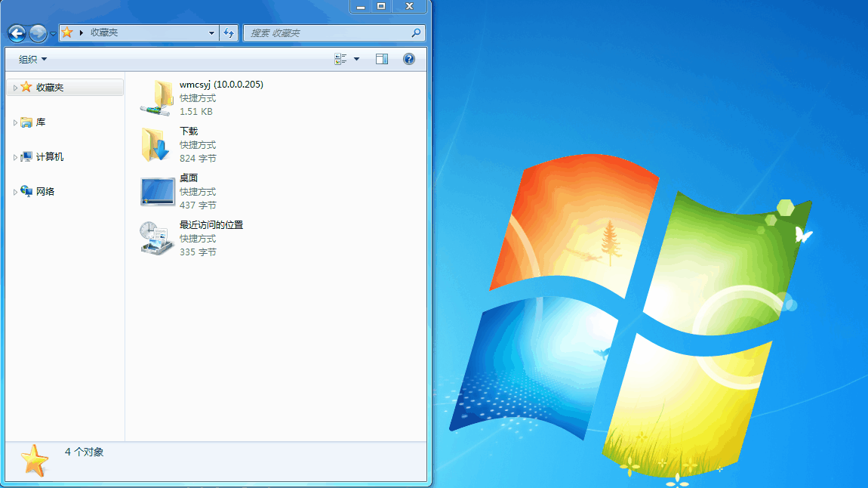Open the view options dropdown arrow
This screenshot has width=868, height=488.
pos(356,59)
